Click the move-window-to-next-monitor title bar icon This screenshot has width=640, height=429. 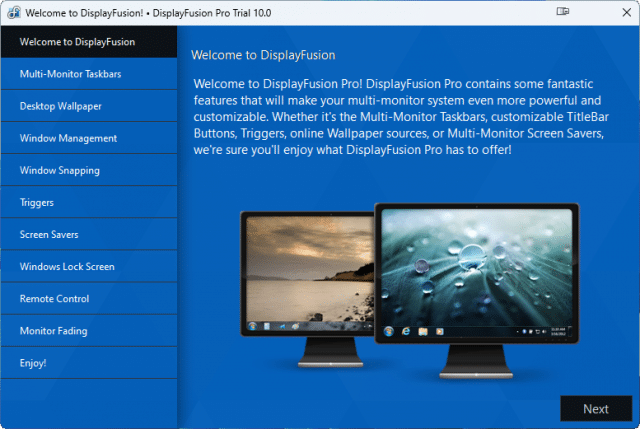tap(562, 11)
